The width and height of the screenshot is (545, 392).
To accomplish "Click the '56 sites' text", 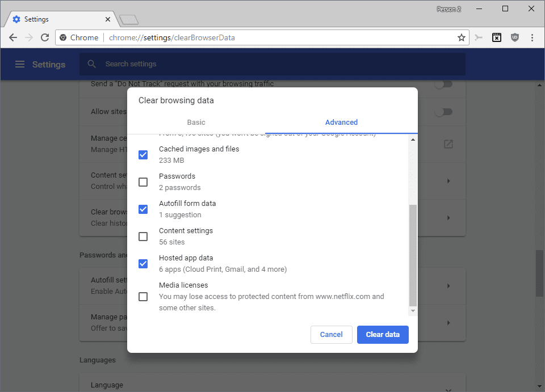I will pyautogui.click(x=171, y=242).
